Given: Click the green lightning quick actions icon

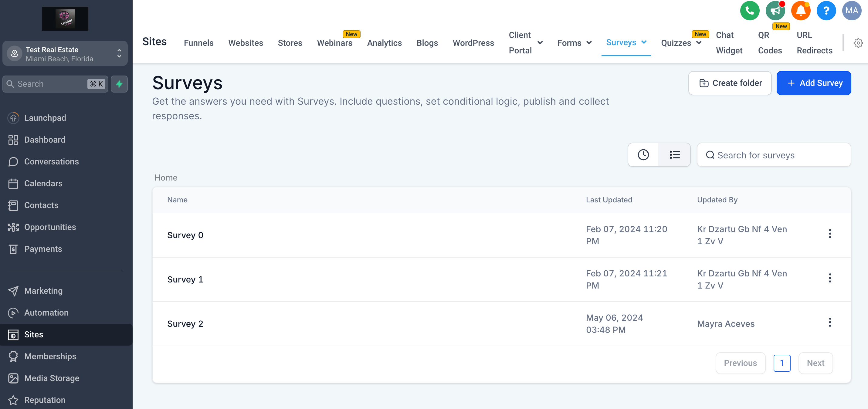Looking at the screenshot, I should (119, 84).
